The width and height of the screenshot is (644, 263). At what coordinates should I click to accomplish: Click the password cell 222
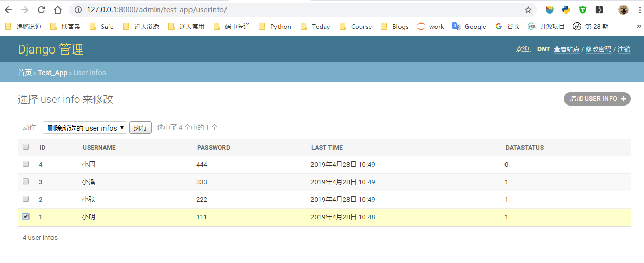[x=202, y=200]
